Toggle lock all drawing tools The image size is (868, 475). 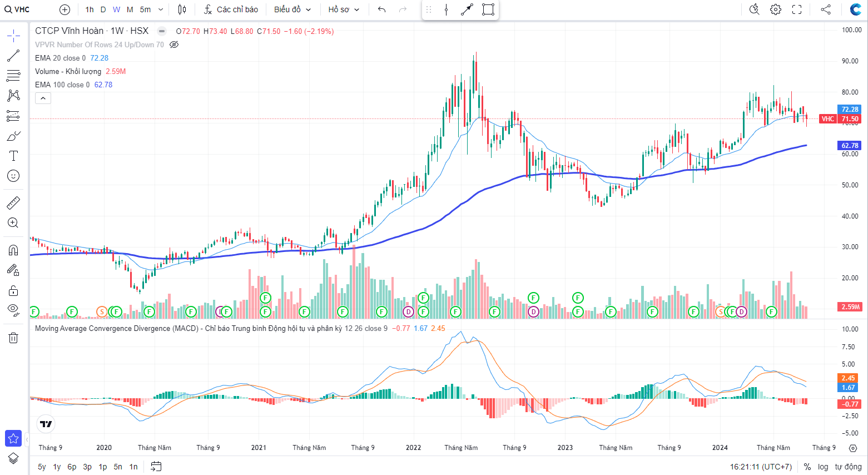[13, 290]
